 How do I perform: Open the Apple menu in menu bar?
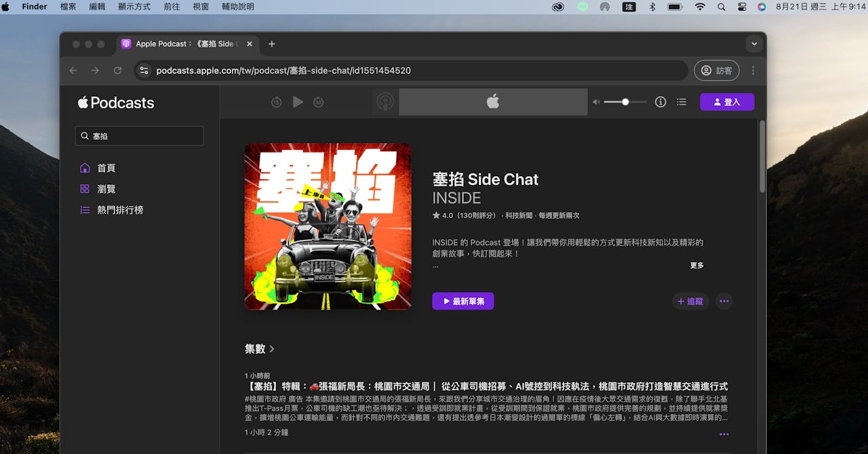pyautogui.click(x=6, y=7)
